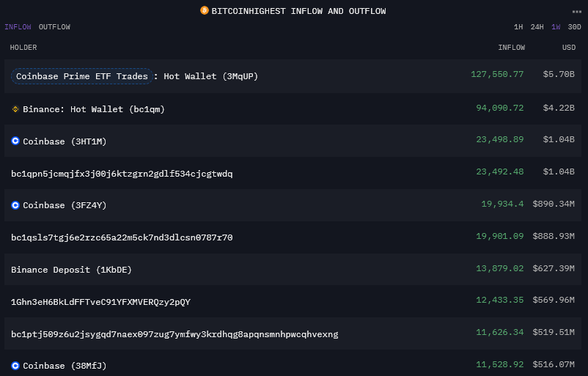Click the BITCOINHIGHEST INFLOW AND OUTFLOW title
The height and width of the screenshot is (376, 588).
coord(298,11)
